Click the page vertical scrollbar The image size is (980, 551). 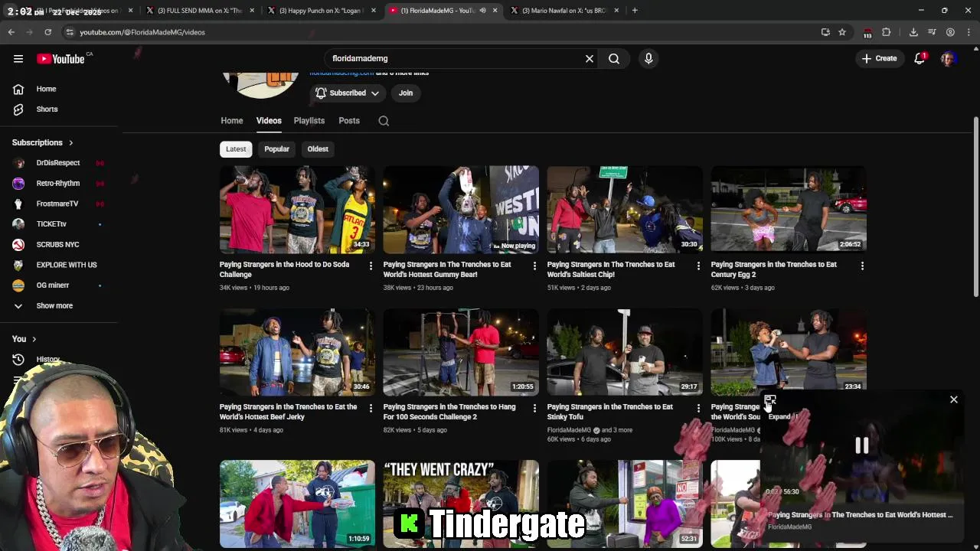click(x=975, y=207)
